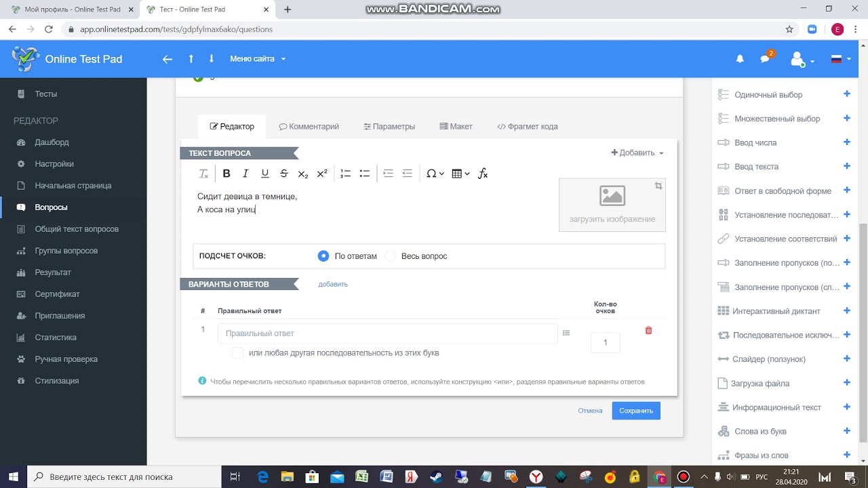868x488 pixels.
Task: Click the Online Test Pad logo
Action: pyautogui.click(x=67, y=59)
